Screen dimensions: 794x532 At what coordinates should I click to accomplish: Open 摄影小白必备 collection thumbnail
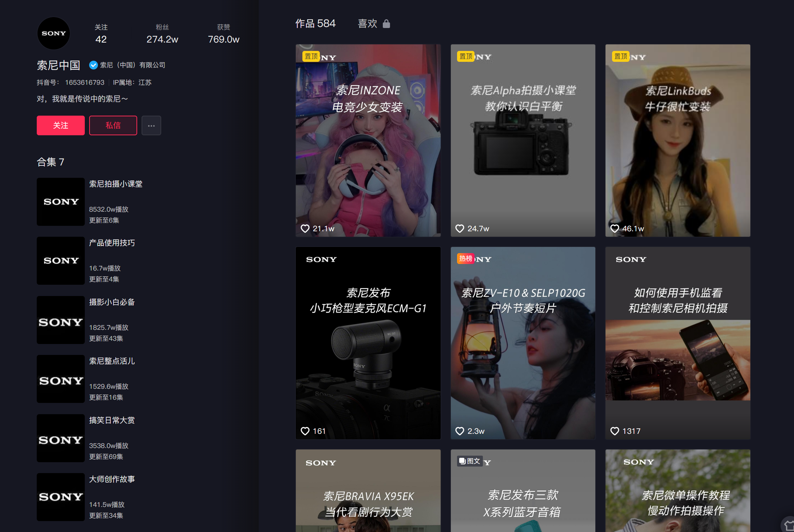point(61,320)
